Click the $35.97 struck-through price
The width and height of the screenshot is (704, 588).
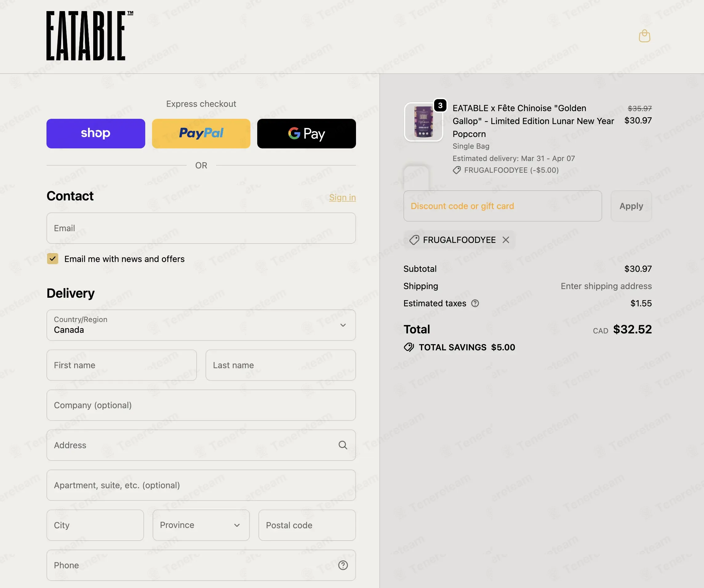640,108
